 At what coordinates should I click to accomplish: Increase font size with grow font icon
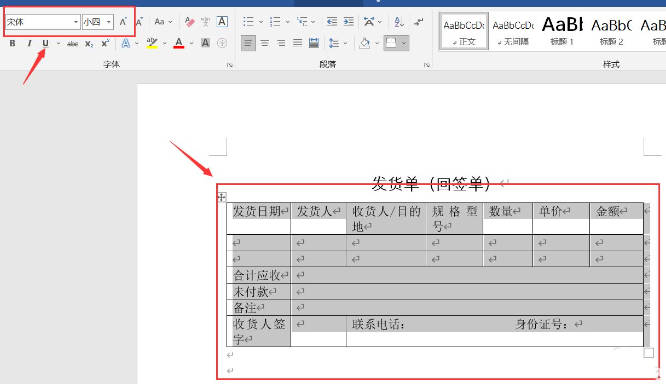[123, 22]
